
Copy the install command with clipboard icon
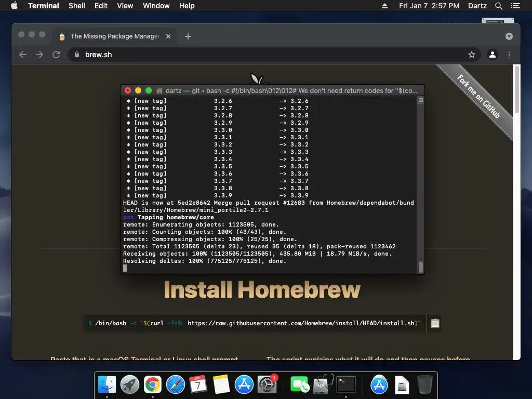click(435, 323)
